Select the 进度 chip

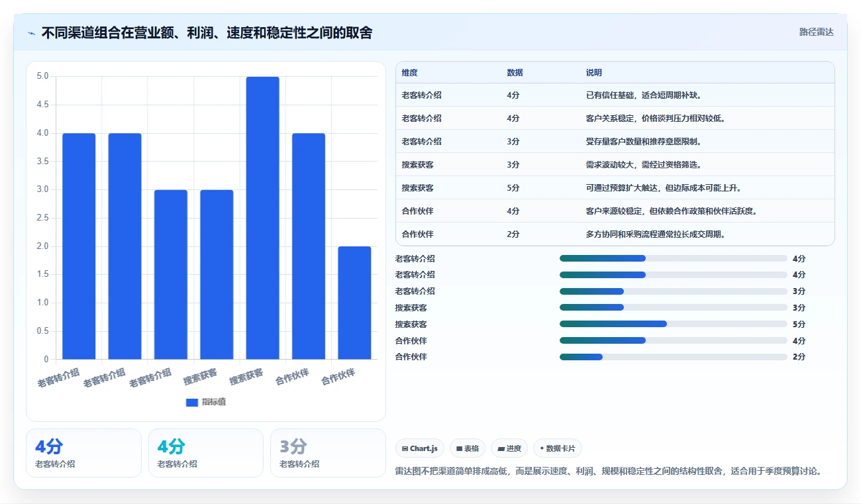tap(509, 448)
